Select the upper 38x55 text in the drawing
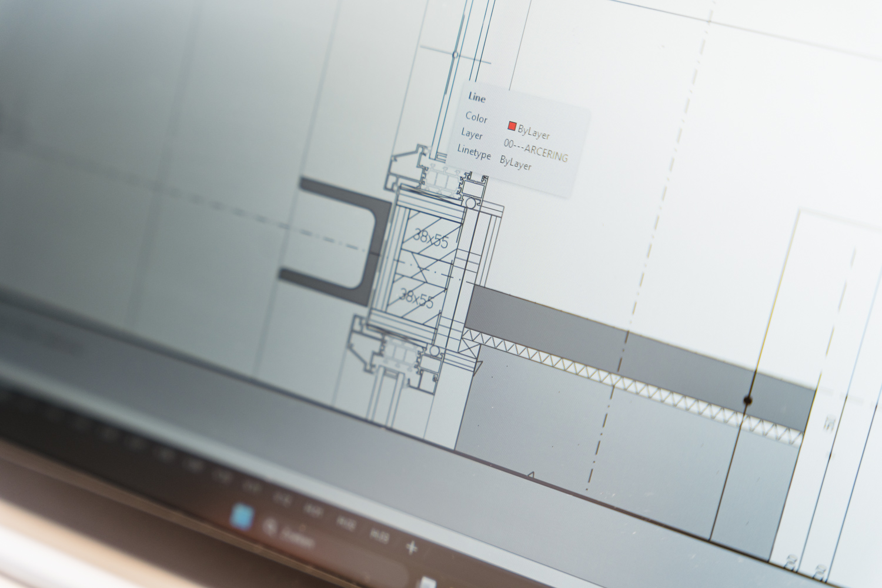This screenshot has height=588, width=882. [431, 237]
